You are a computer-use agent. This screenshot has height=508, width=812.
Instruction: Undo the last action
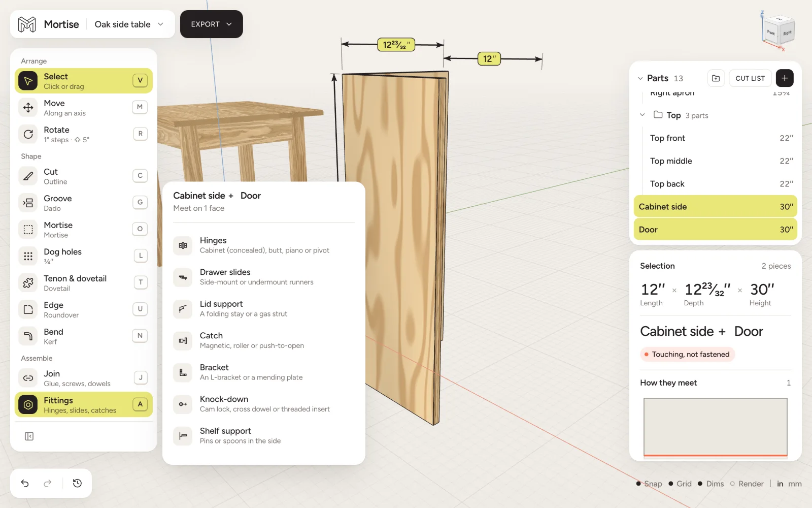click(x=25, y=483)
